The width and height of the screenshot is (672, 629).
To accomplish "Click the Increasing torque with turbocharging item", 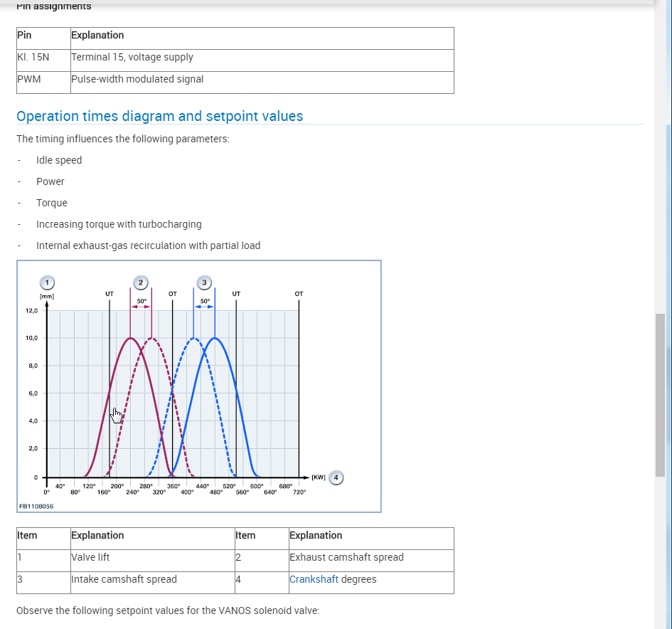I will tap(119, 224).
